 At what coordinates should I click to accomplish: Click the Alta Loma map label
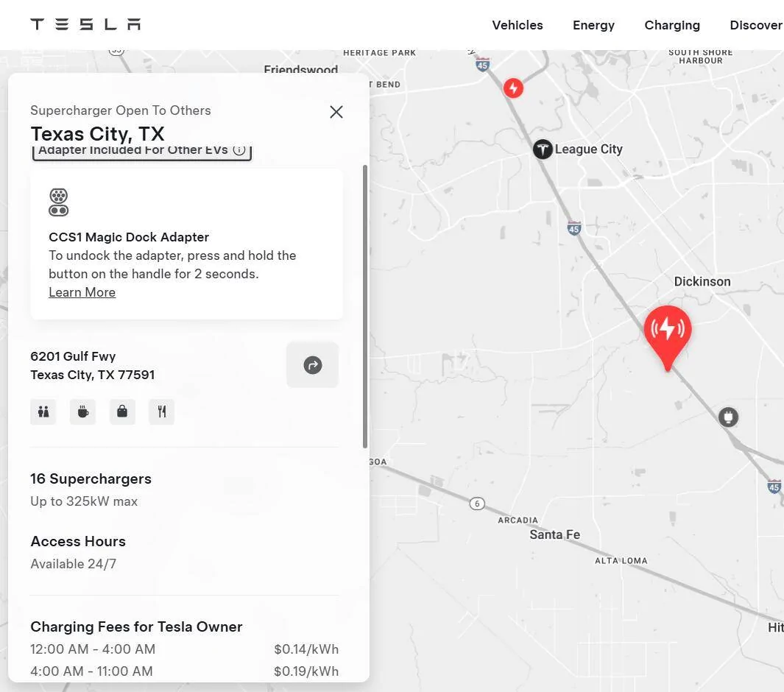[x=621, y=561]
